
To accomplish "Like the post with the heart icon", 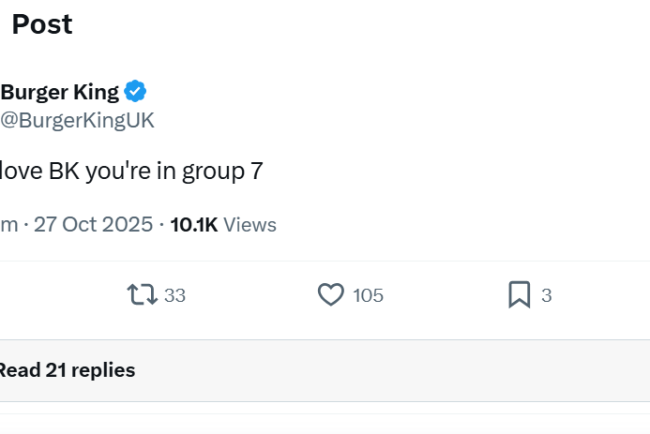I will click(331, 295).
